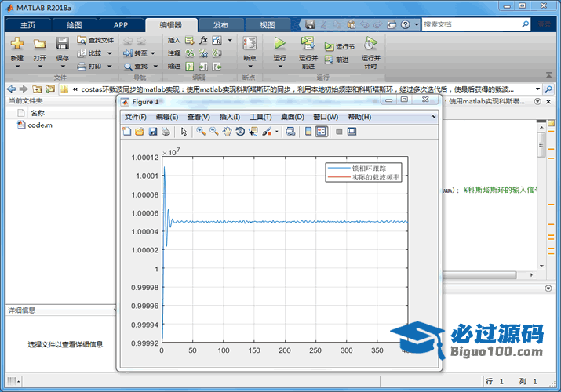Viewport: 561px width, 392px height.
Task: Run the script with the green 运行 arrow
Action: 279,43
